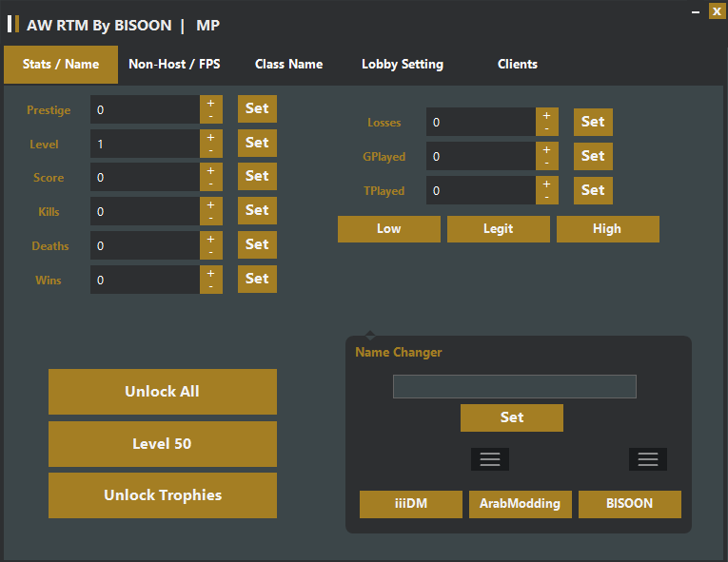This screenshot has height=562, width=728.
Task: Open the Clients tab
Action: pos(518,65)
